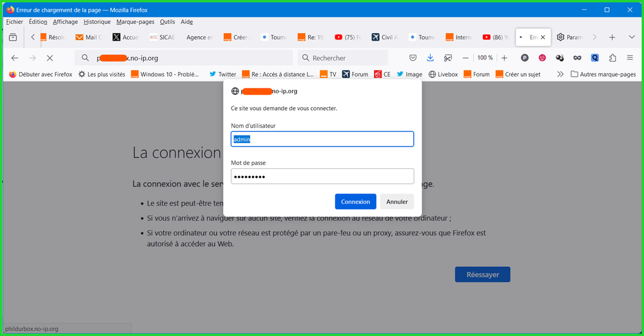Viewport: 644px width, 336px height.
Task: Click the Mot de passe field
Action: click(322, 177)
